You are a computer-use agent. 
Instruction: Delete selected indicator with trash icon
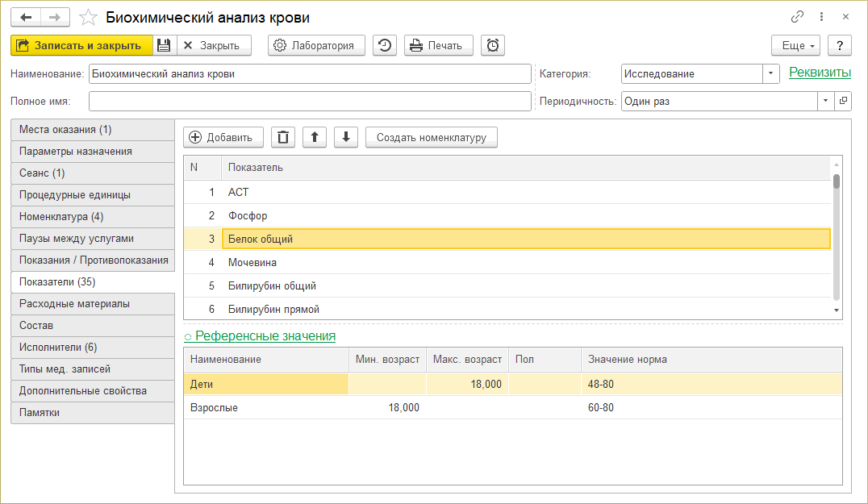click(x=282, y=137)
